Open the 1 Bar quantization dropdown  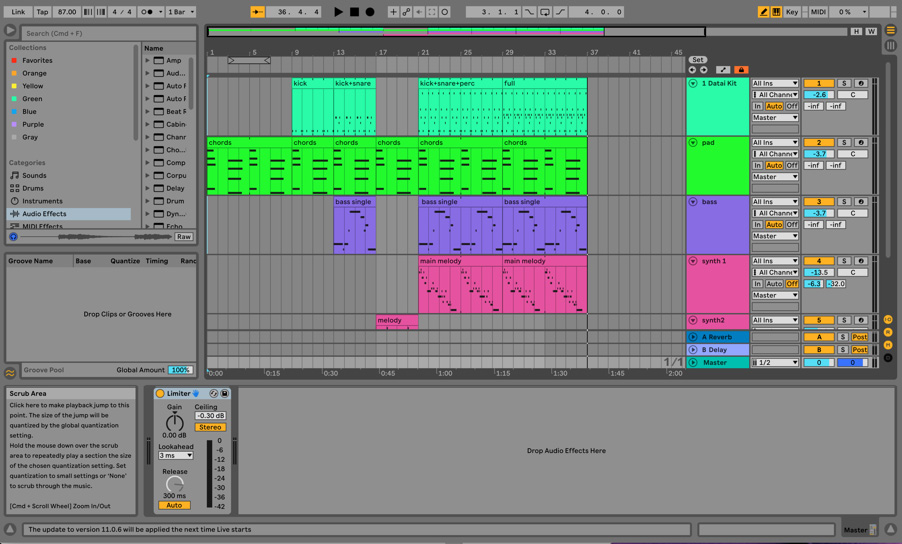coord(181,12)
